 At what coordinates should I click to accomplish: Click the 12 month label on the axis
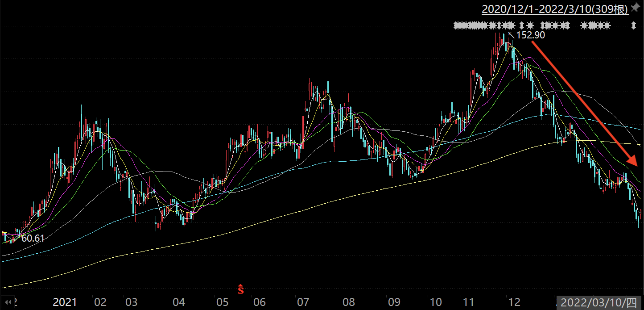[x=514, y=302]
